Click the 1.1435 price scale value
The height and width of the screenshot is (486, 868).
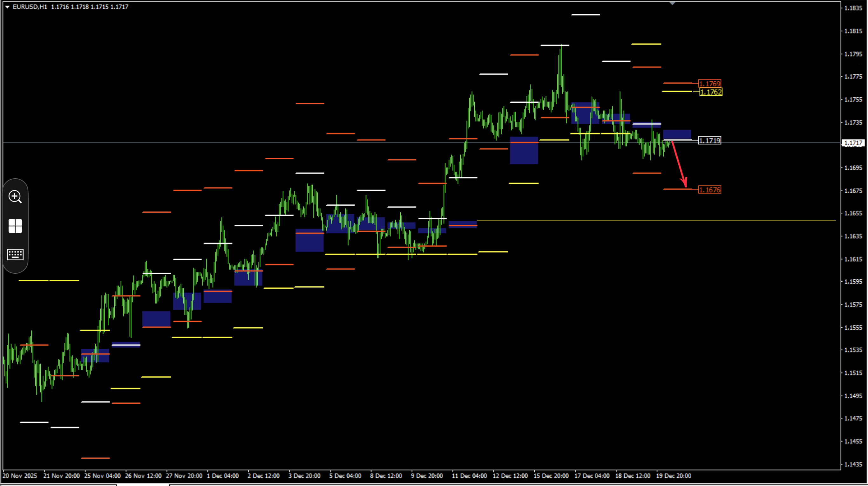(x=853, y=464)
